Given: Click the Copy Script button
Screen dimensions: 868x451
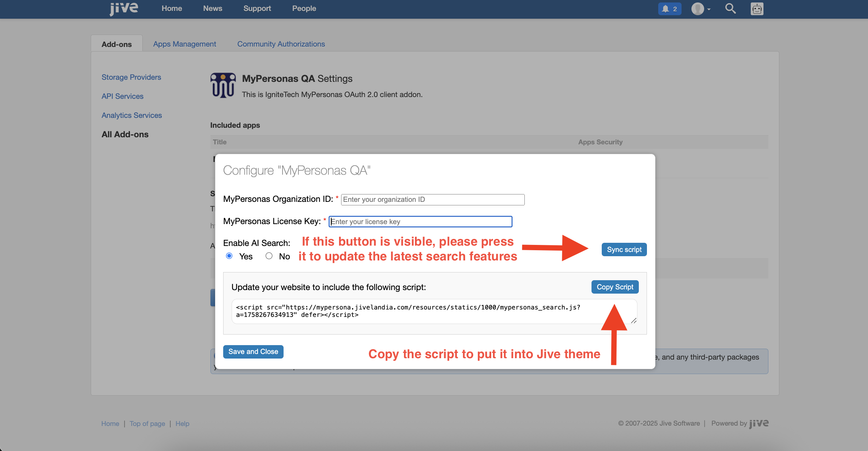Looking at the screenshot, I should [x=615, y=287].
